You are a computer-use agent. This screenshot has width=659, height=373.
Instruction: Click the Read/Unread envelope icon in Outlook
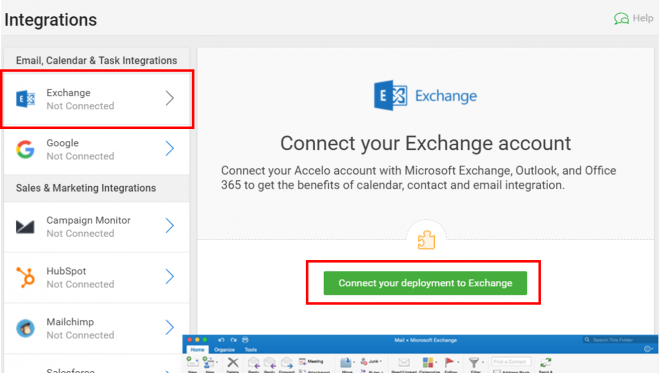[404, 362]
